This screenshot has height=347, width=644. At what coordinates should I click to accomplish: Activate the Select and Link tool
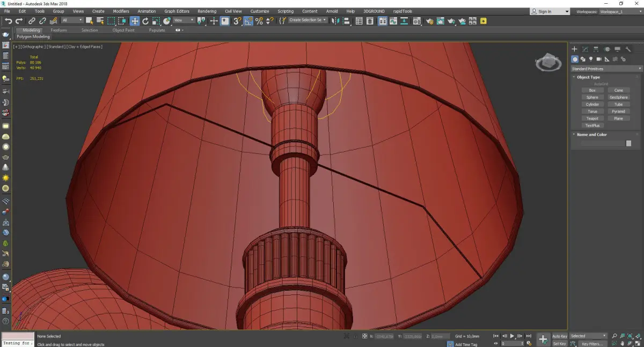pos(32,21)
